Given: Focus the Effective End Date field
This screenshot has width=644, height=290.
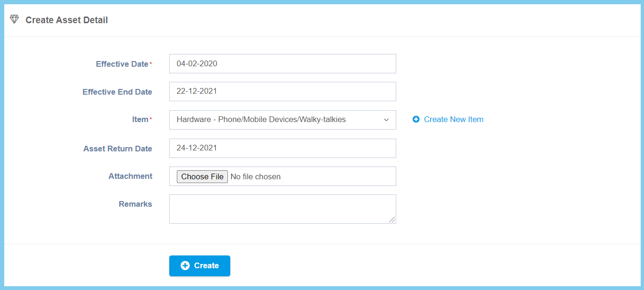Looking at the screenshot, I should click(x=282, y=92).
